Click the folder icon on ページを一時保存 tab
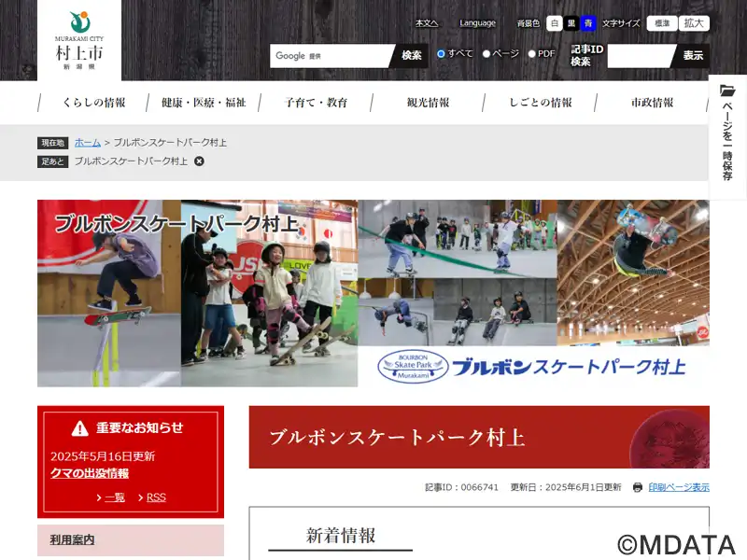747x560 pixels. (x=727, y=90)
